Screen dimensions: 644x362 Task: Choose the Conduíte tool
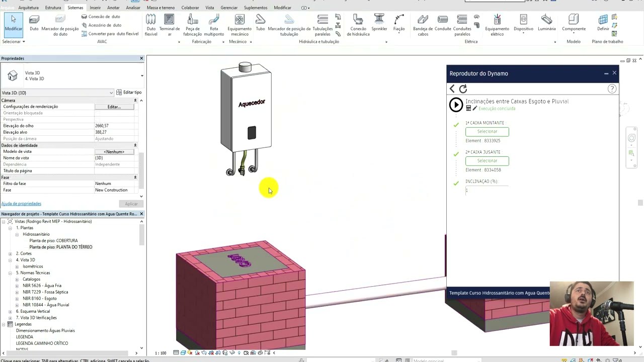(x=443, y=22)
